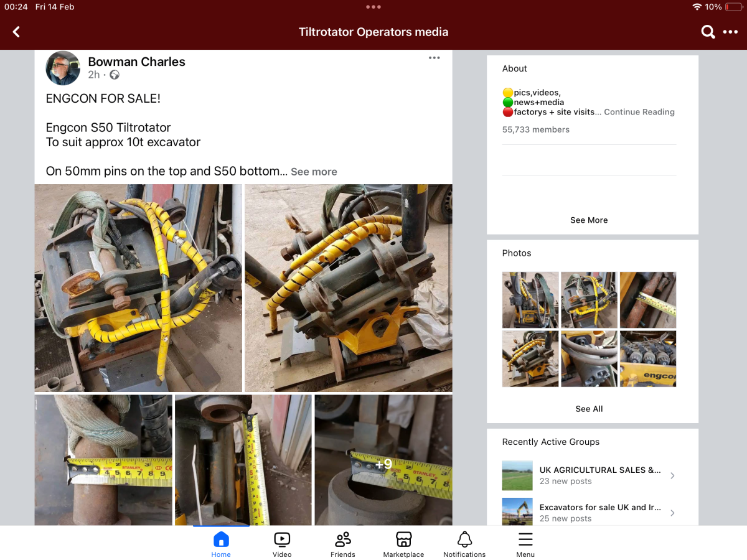Open Excavators for sale UK and Ir... group
This screenshot has height=560, width=747.
point(589,512)
